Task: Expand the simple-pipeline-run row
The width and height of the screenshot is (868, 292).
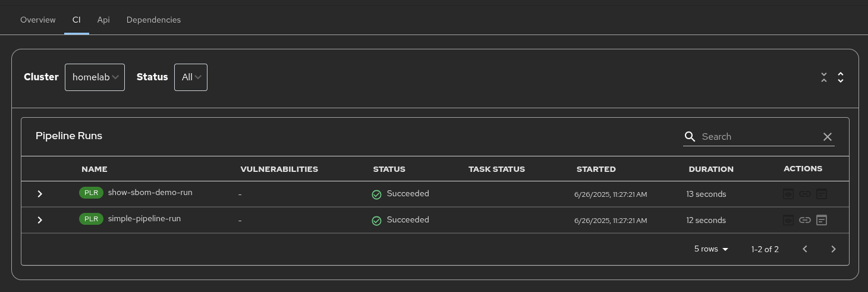Action: [x=40, y=220]
